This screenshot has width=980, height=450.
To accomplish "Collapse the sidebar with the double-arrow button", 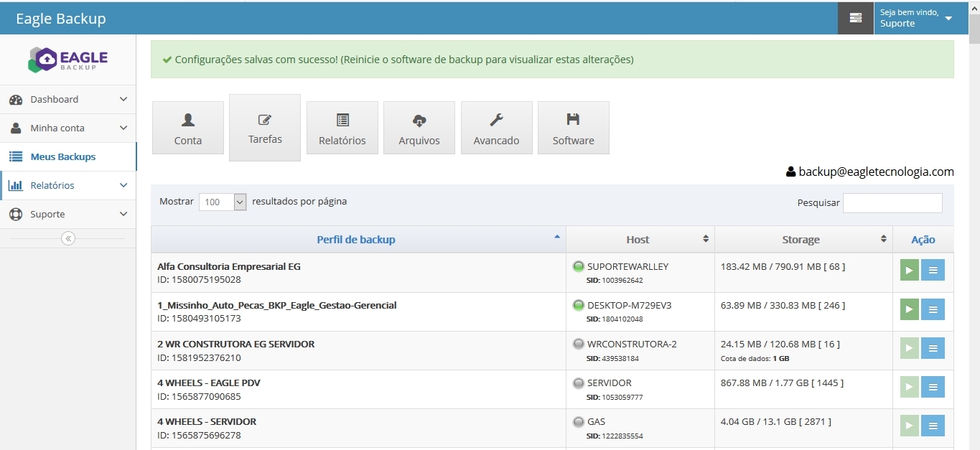I will [68, 238].
